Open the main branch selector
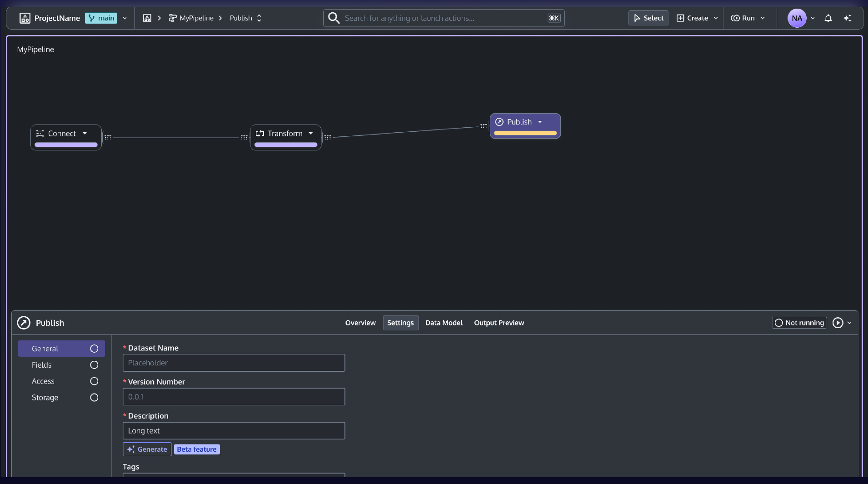This screenshot has height=484, width=868. pos(101,18)
